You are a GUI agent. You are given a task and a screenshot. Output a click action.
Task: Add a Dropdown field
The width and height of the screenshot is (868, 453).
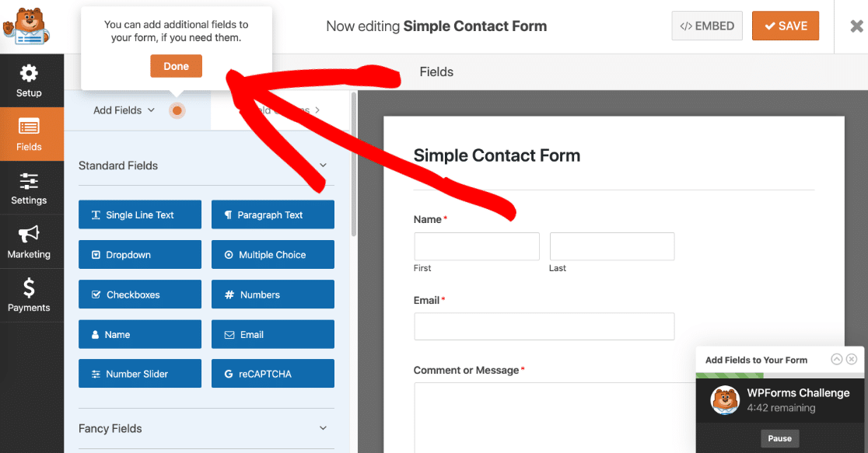140,255
